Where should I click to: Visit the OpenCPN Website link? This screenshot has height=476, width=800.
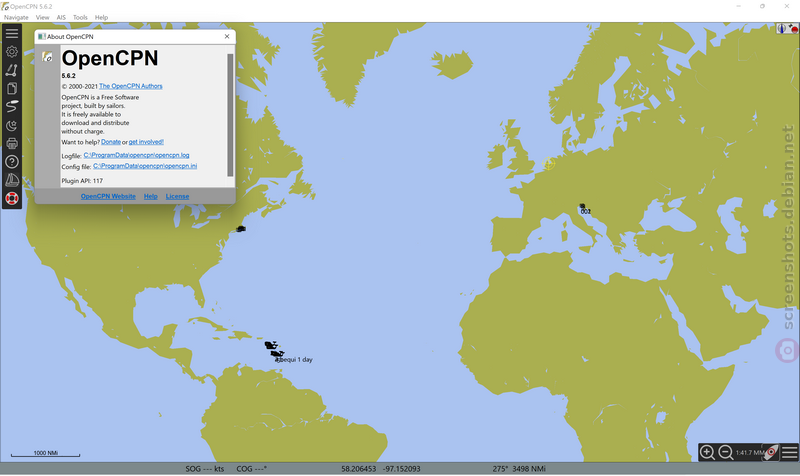(108, 196)
